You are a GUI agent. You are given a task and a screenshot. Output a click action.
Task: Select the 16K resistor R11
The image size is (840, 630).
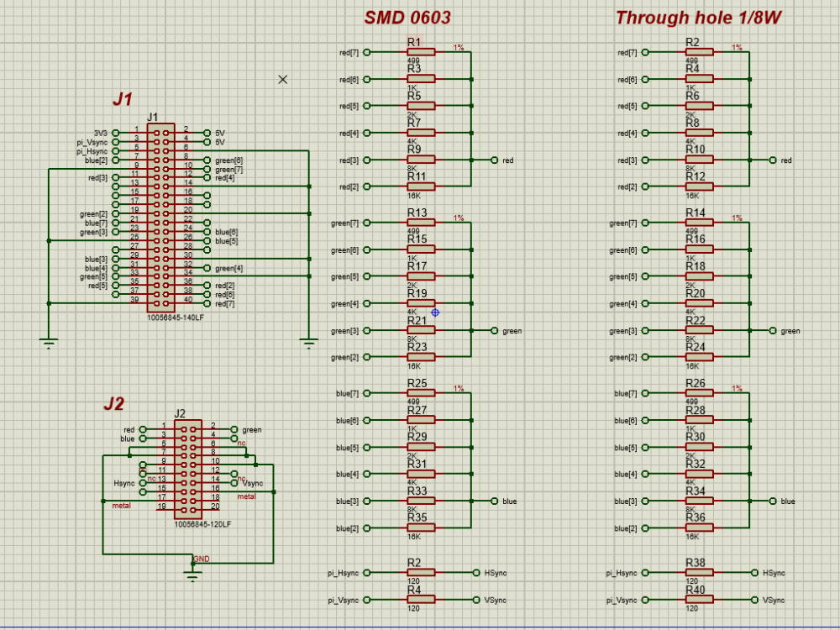tap(420, 186)
